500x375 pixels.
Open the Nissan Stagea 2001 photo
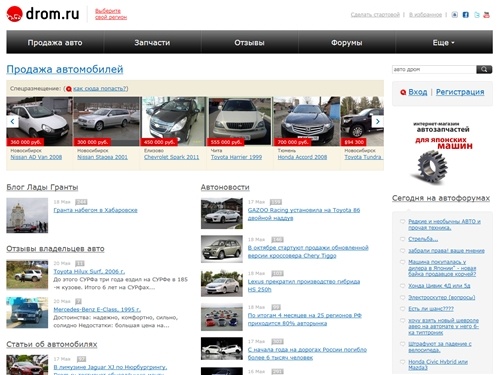point(106,121)
